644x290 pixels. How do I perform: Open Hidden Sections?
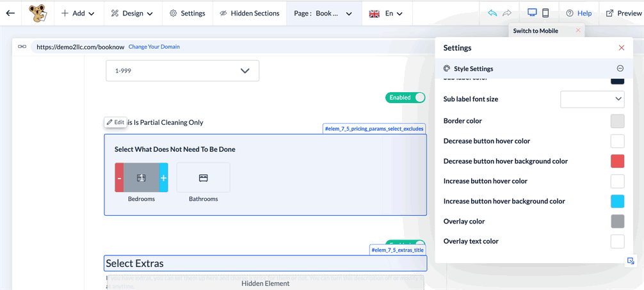coord(249,13)
